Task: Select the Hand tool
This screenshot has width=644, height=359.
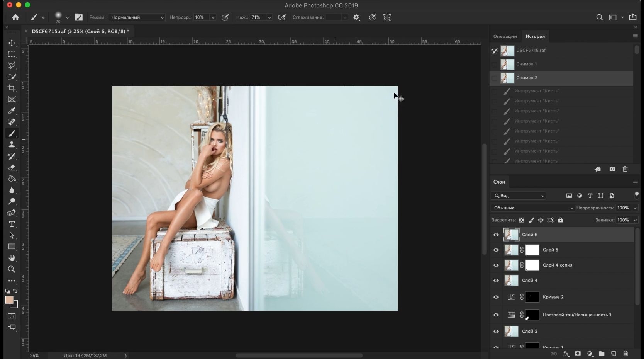Action: pyautogui.click(x=12, y=258)
